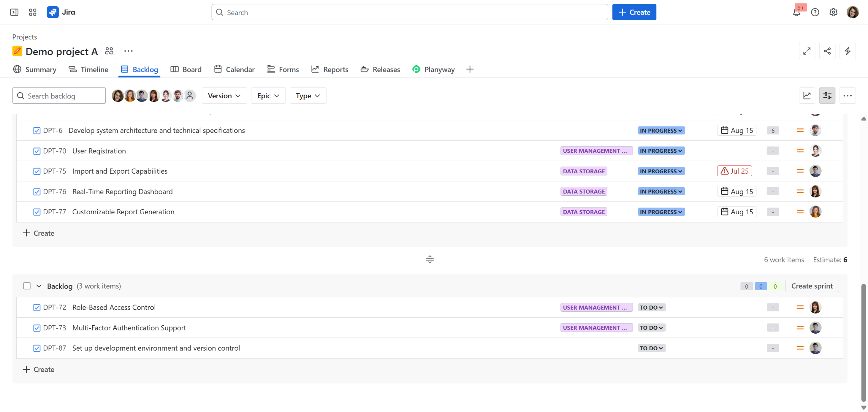Screen dimensions: 868x412
Task: Click DPT-87 work item type checkbox icon
Action: [37, 348]
